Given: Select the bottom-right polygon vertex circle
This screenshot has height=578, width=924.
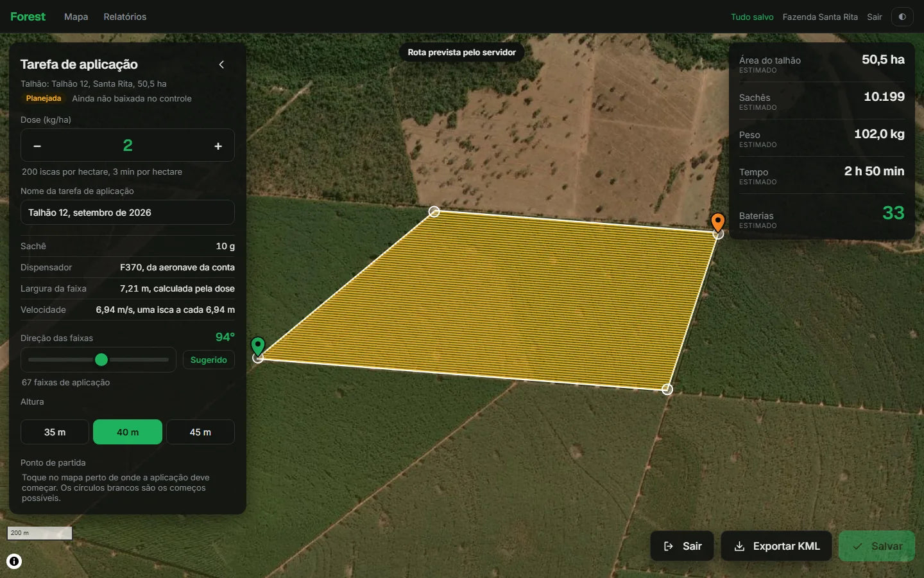Looking at the screenshot, I should 667,389.
